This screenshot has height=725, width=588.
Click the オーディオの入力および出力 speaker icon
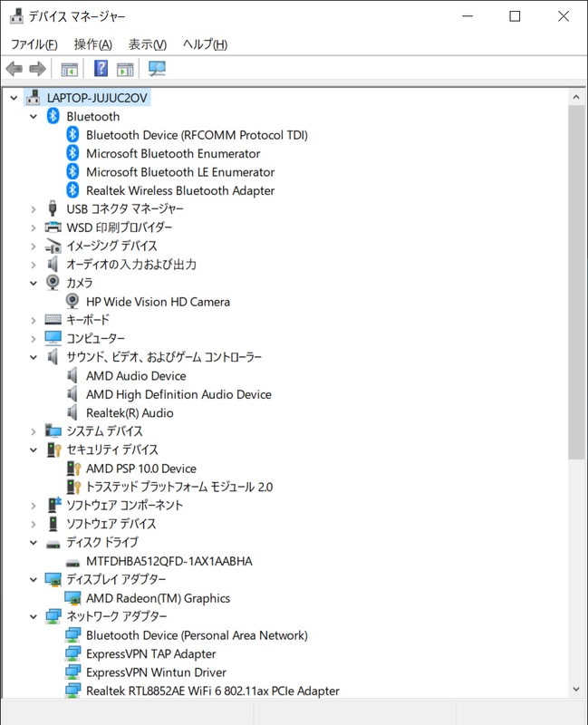click(53, 264)
